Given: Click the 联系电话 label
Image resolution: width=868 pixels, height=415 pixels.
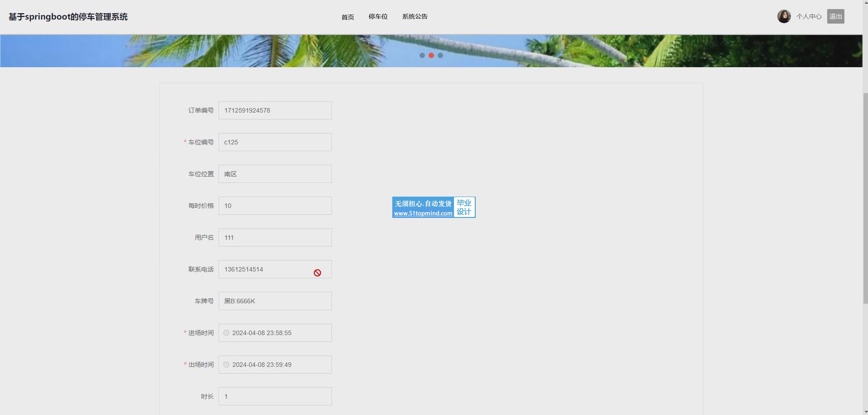Looking at the screenshot, I should [201, 269].
